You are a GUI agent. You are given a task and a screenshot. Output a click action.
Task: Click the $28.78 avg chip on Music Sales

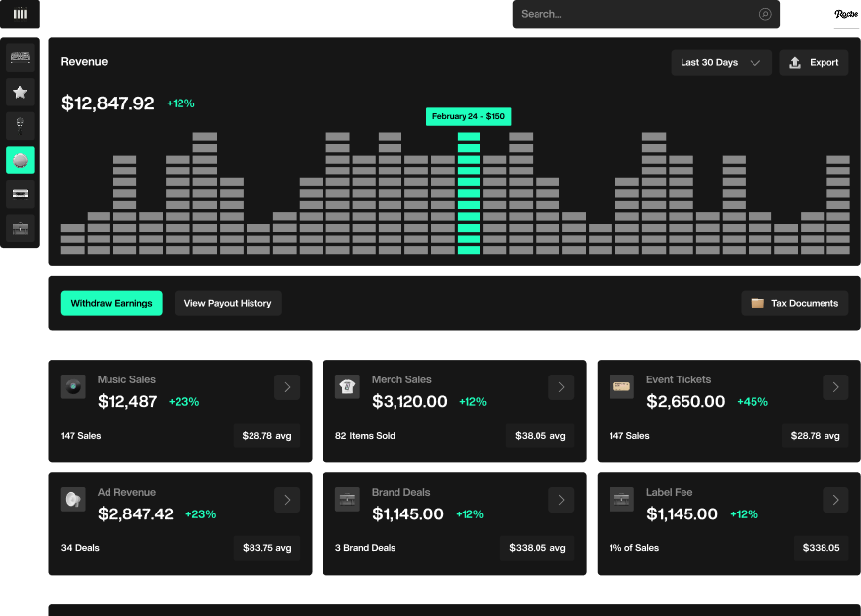pos(267,436)
